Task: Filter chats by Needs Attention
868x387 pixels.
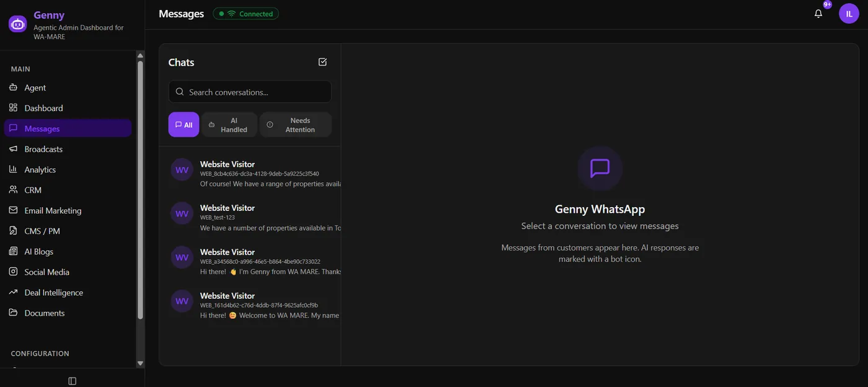Action: pyautogui.click(x=296, y=125)
